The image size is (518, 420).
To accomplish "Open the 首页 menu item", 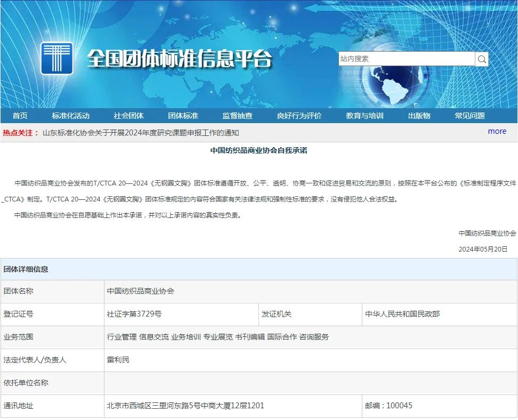I will tap(20, 116).
